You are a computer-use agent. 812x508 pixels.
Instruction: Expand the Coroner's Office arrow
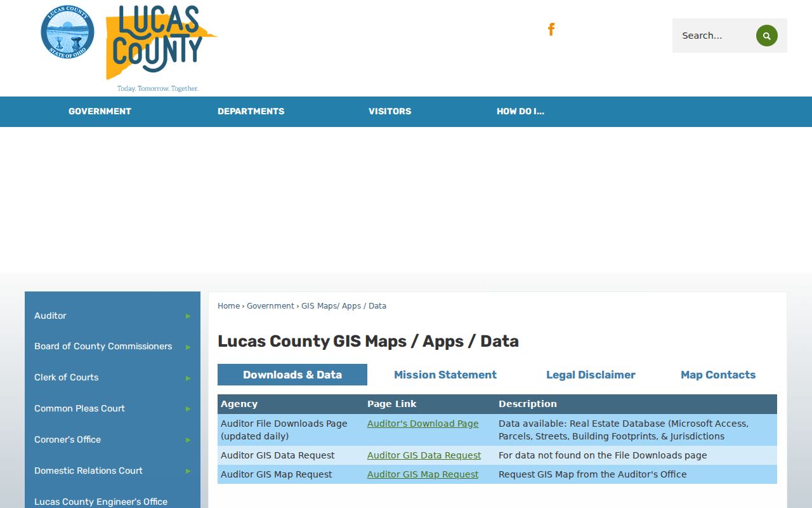(188, 440)
